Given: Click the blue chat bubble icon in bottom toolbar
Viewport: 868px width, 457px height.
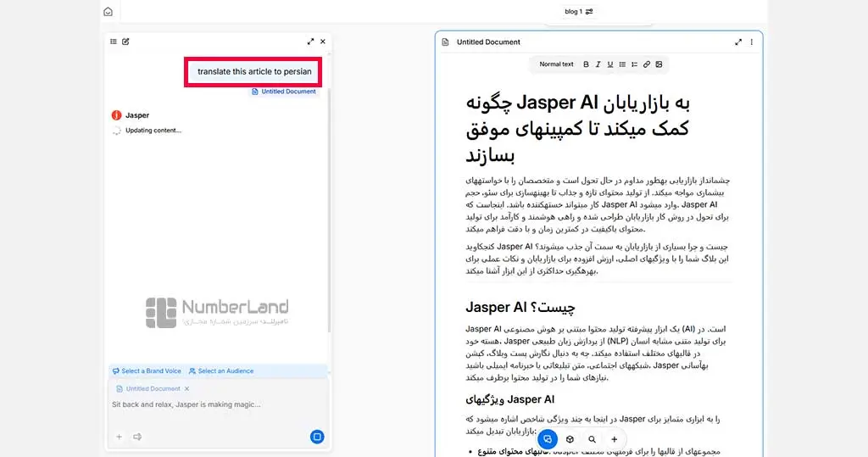Looking at the screenshot, I should point(548,439).
